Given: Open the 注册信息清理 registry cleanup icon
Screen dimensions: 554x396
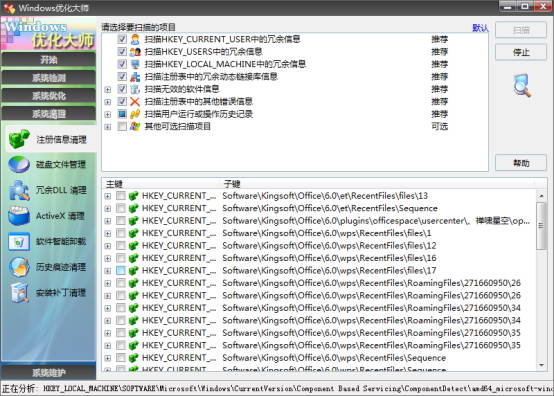Looking at the screenshot, I should pos(19,139).
